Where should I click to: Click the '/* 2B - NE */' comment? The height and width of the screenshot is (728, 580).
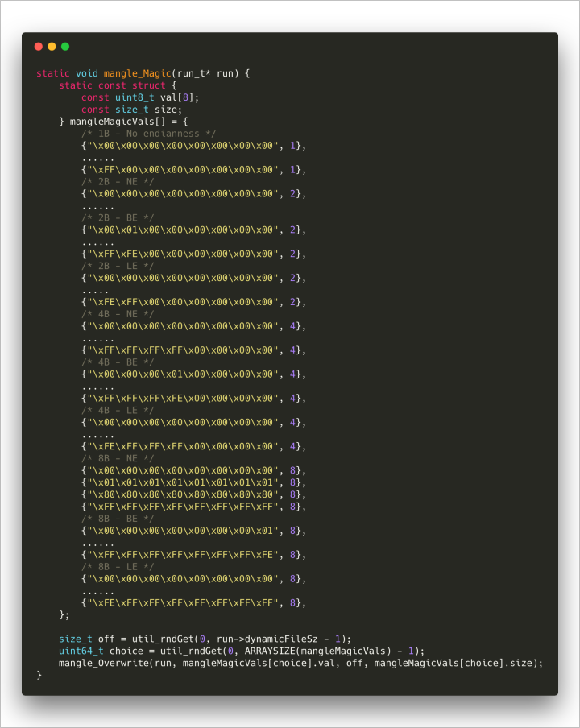click(118, 181)
